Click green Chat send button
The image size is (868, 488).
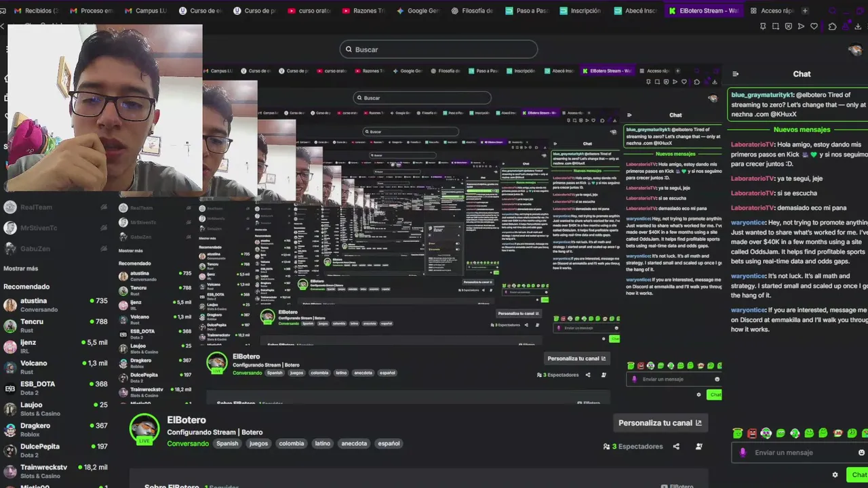coord(857,475)
